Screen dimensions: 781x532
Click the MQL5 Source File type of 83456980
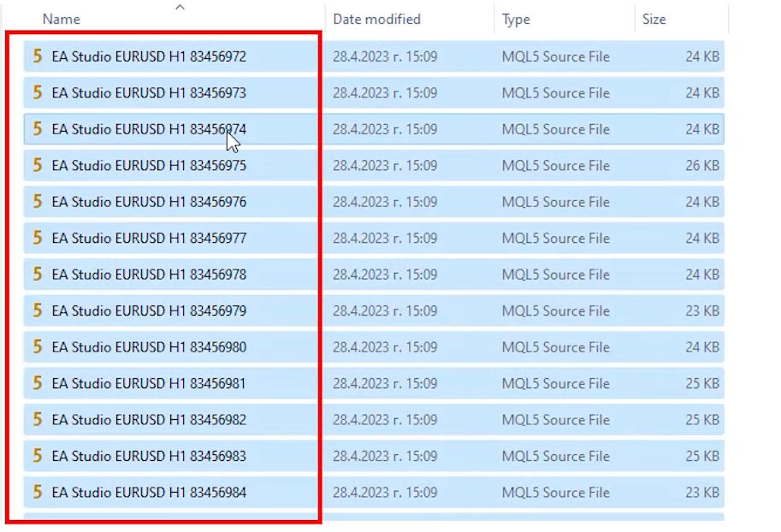555,347
